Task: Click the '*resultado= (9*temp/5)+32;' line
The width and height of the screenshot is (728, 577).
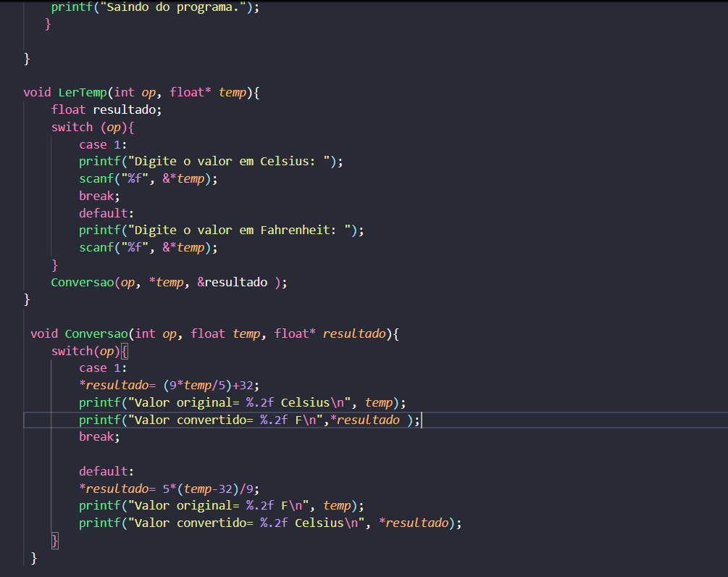Action: pos(169,386)
